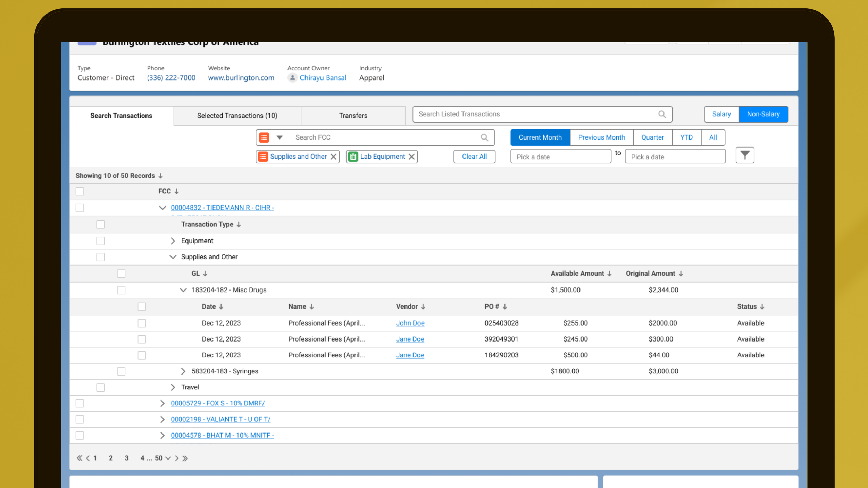The image size is (868, 488).
Task: Sort records using arrow beside Showing 10 of 50 Records
Action: click(160, 176)
